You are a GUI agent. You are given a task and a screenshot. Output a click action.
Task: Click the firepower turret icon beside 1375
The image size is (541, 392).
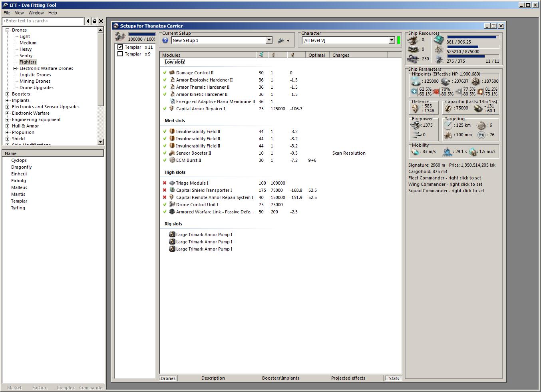click(416, 125)
